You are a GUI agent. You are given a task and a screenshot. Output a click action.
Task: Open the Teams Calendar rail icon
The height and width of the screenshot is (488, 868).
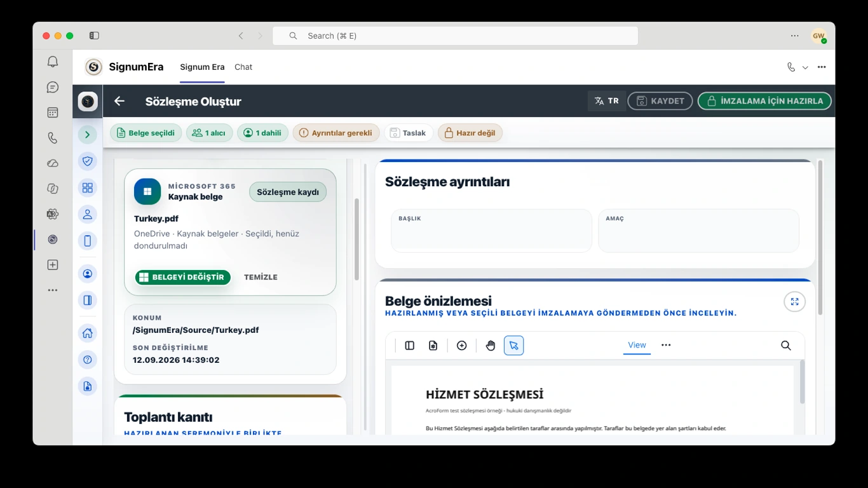53,112
